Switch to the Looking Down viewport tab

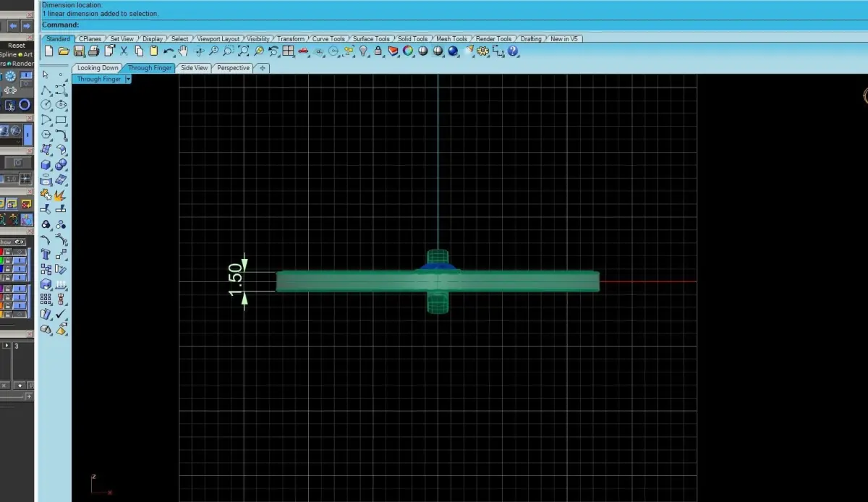98,68
